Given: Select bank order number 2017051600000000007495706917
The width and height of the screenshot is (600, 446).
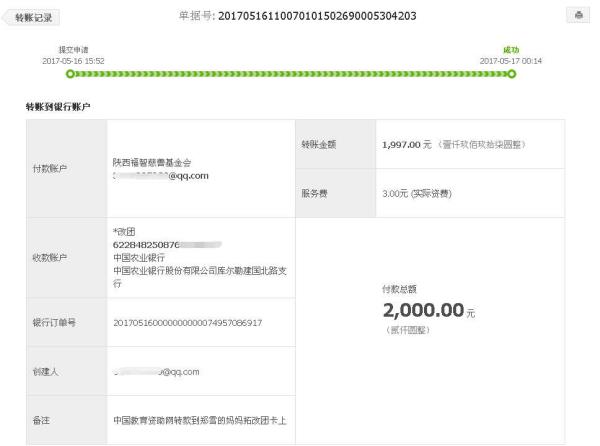Looking at the screenshot, I should (x=188, y=323).
